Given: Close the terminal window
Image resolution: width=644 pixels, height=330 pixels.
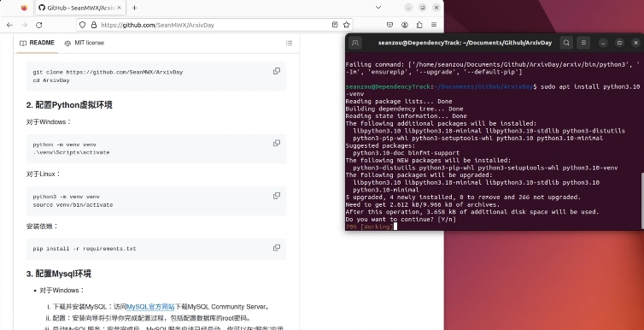Looking at the screenshot, I should (x=635, y=43).
